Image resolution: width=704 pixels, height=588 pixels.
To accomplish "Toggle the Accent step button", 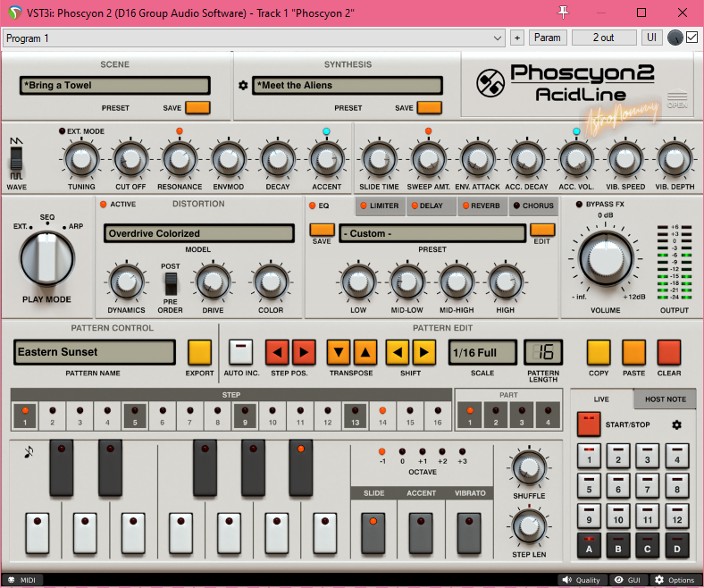I will click(x=421, y=533).
